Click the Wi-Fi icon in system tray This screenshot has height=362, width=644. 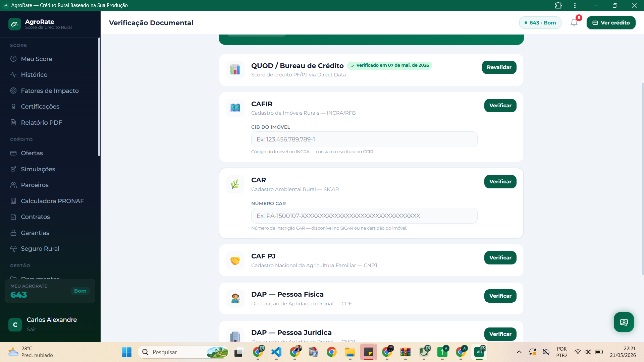coord(578,352)
